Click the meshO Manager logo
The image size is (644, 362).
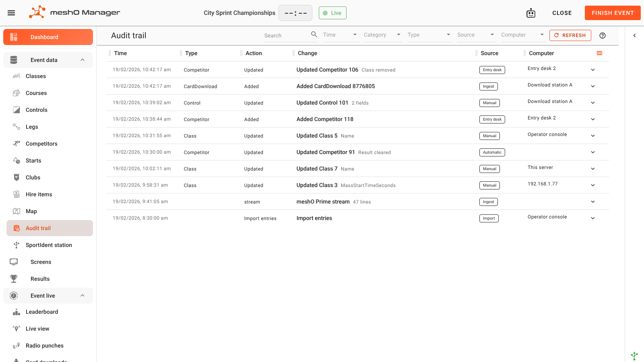pyautogui.click(x=74, y=12)
